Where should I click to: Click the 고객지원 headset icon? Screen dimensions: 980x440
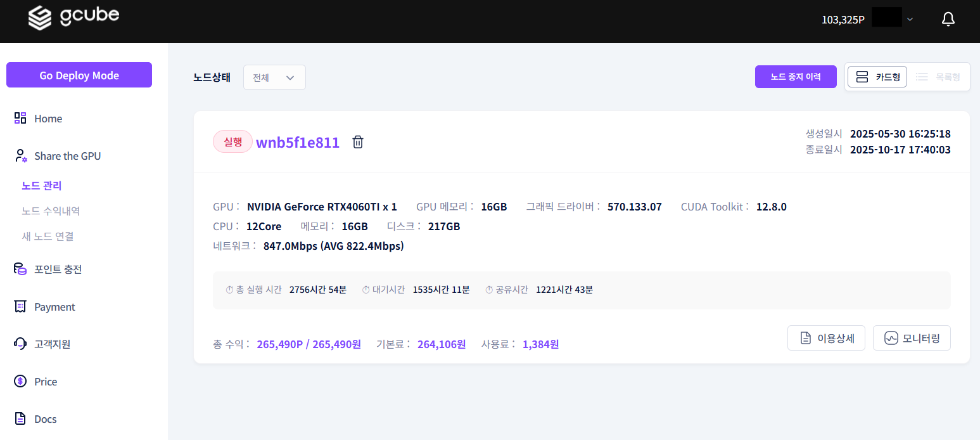[x=20, y=344]
